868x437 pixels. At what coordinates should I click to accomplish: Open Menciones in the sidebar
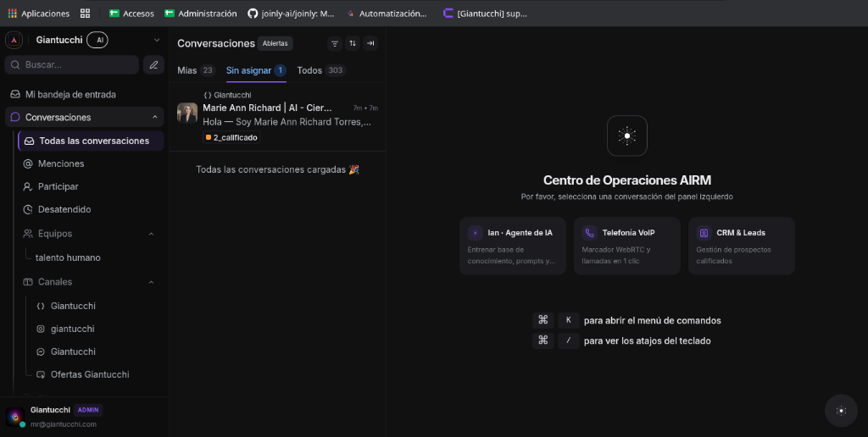[61, 163]
